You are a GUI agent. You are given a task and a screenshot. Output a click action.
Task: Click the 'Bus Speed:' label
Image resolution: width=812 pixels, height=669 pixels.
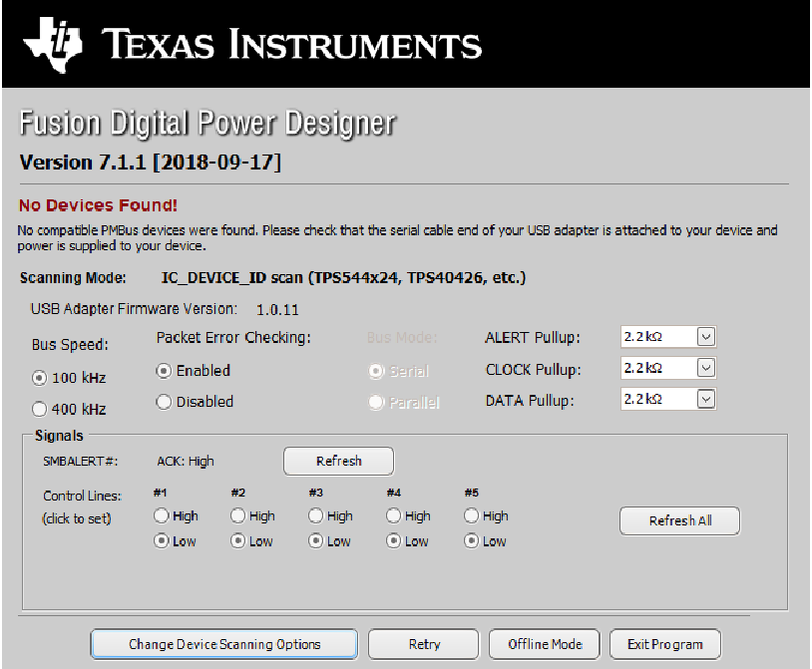(70, 345)
